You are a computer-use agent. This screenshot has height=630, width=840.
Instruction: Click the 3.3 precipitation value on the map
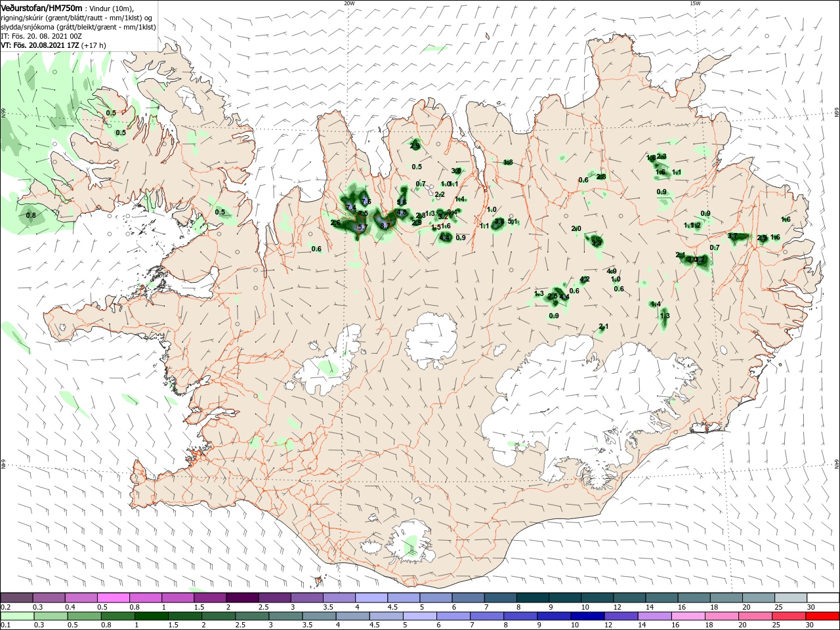point(597,243)
